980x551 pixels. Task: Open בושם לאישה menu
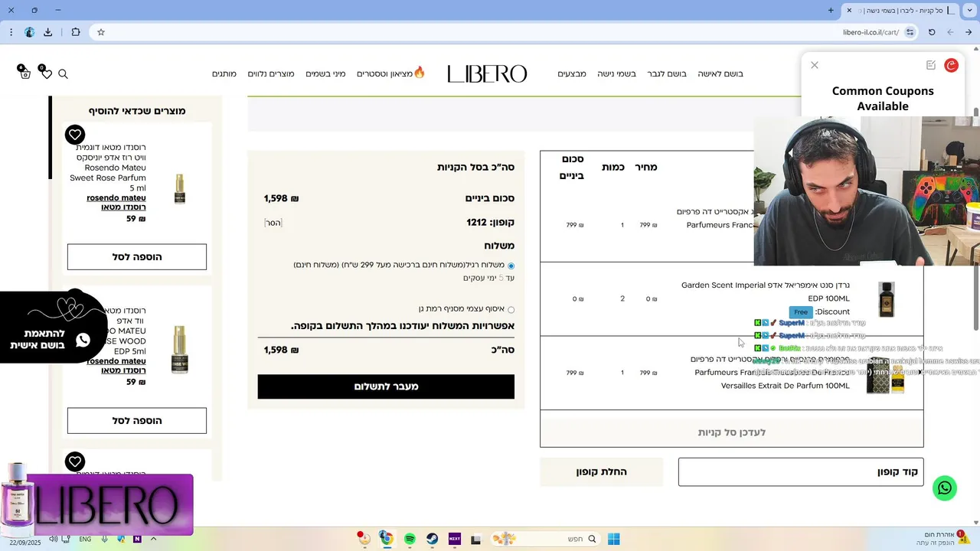(720, 74)
